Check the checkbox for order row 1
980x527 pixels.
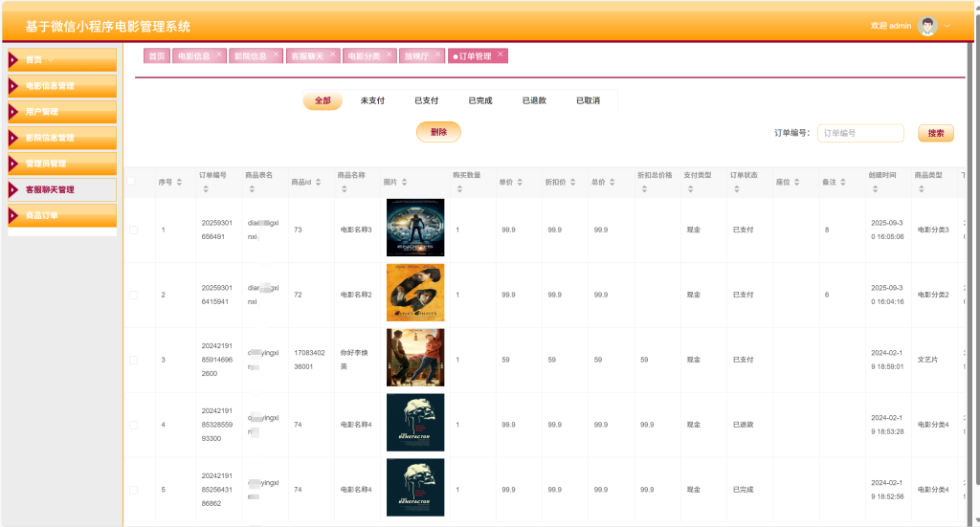coord(134,230)
